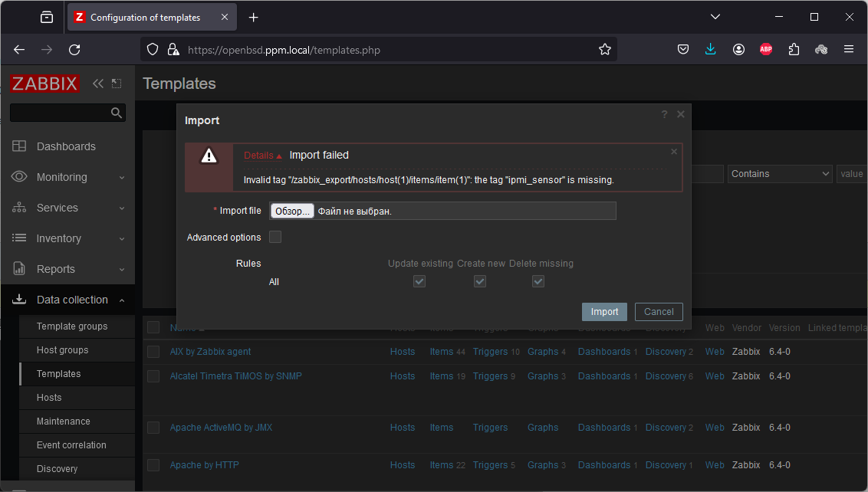This screenshot has width=868, height=492.
Task: Go to Dashboards in the sidebar
Action: [x=66, y=146]
